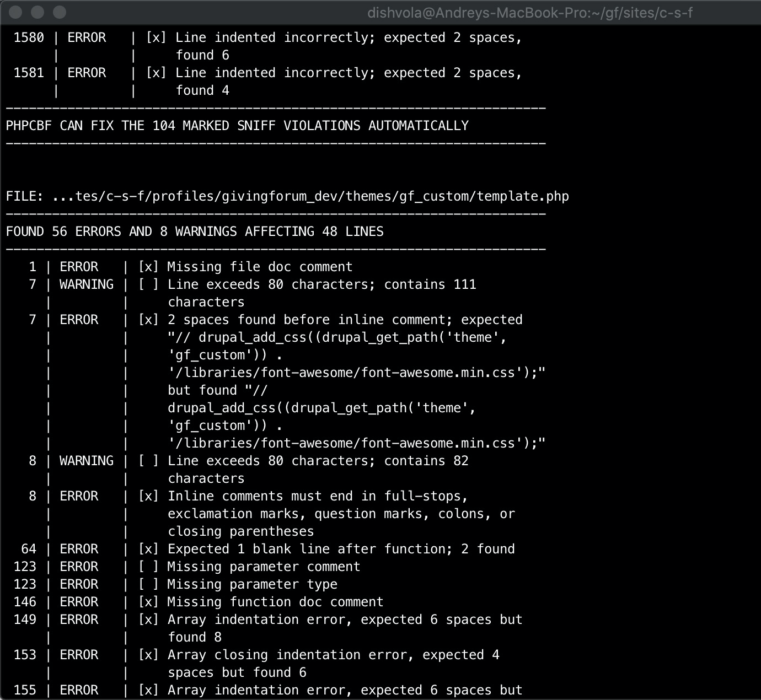Screen dimensions: 761x700
Task: Click 'Missing function doc comment' message
Action: (275, 602)
